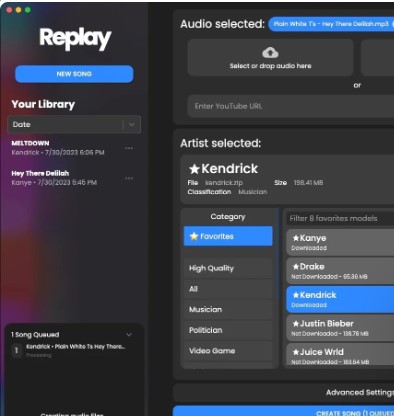Choose the Justin Bieber model
This screenshot has height=416, width=394.
340,328
